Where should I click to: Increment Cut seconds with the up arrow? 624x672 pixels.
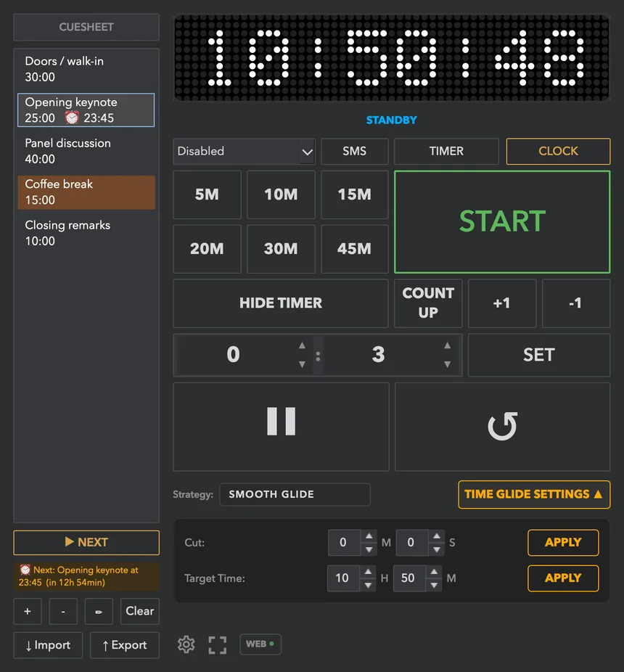point(436,536)
